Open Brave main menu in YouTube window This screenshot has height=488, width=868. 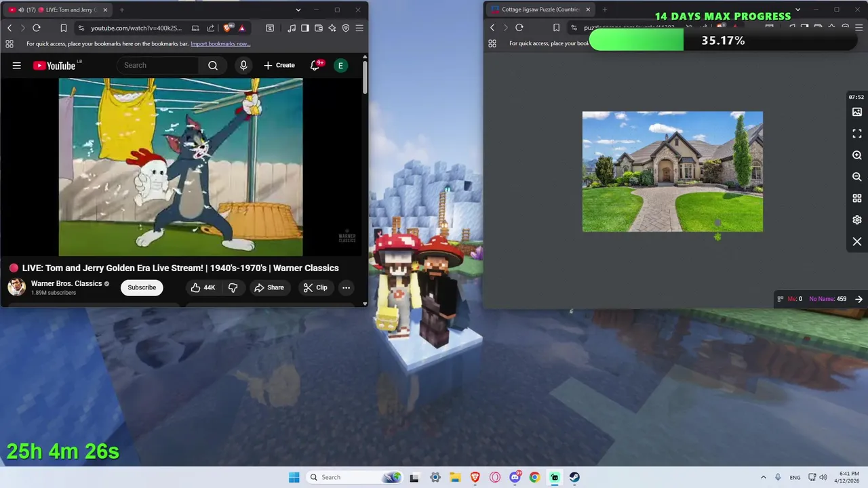point(359,28)
